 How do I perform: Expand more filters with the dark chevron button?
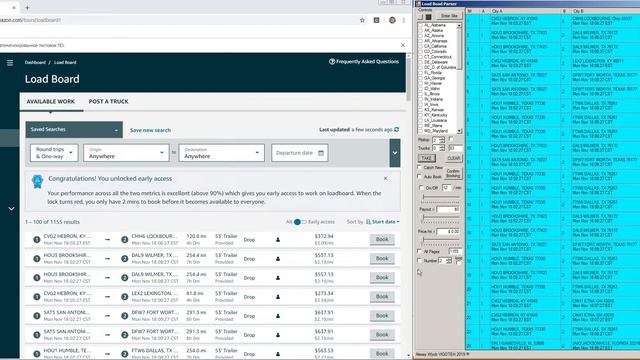click(395, 153)
